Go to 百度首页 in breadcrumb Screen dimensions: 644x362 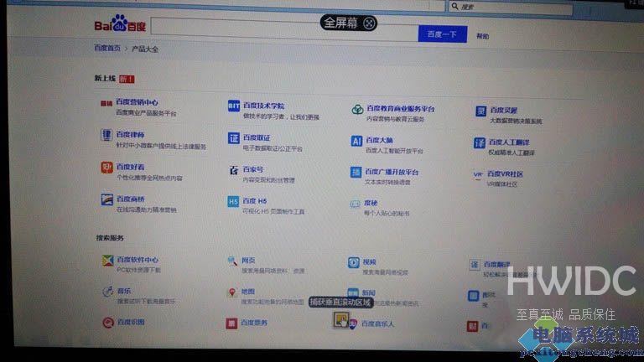coord(107,48)
